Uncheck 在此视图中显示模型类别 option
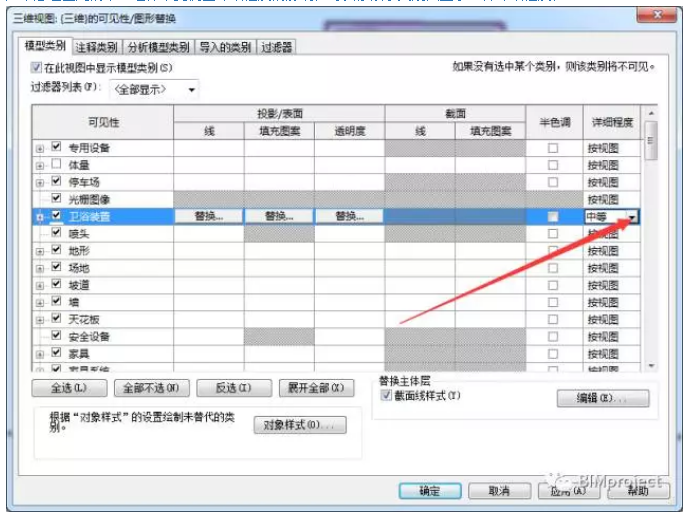 [x=37, y=68]
